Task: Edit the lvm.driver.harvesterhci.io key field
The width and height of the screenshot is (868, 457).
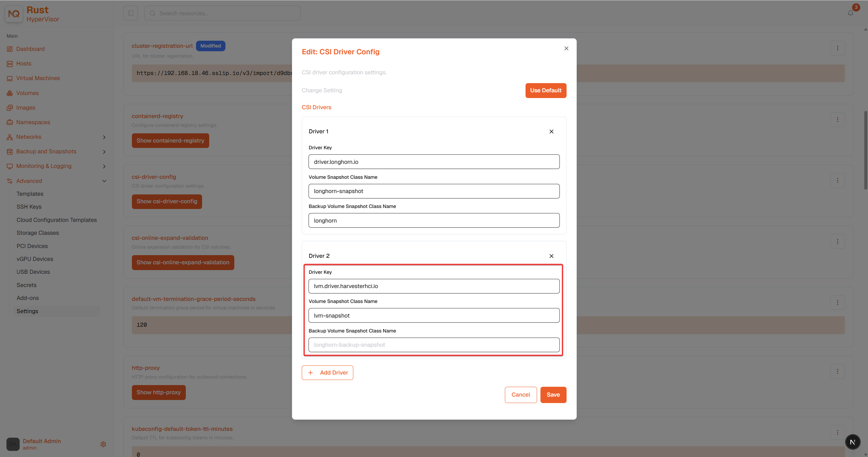Action: (434, 286)
